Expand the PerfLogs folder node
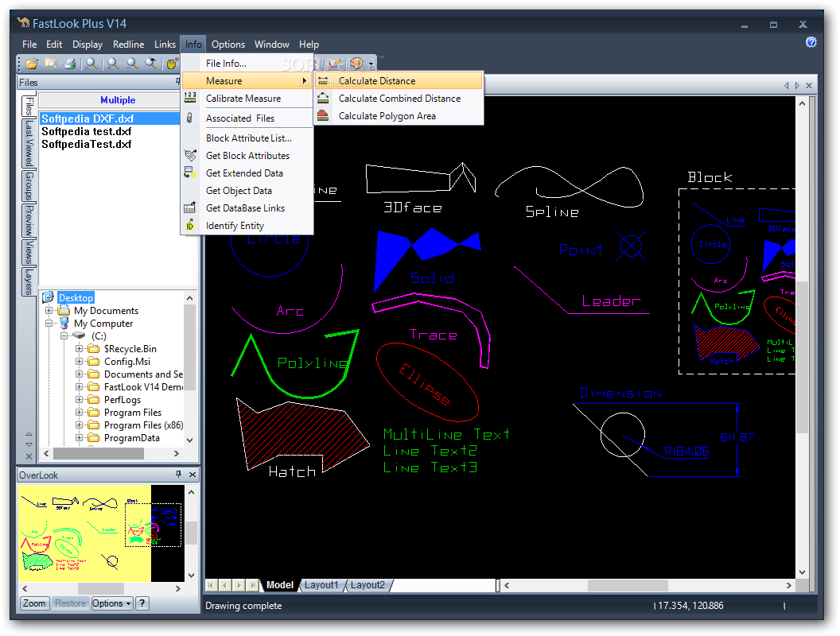Image resolution: width=840 pixels, height=636 pixels. click(x=79, y=399)
